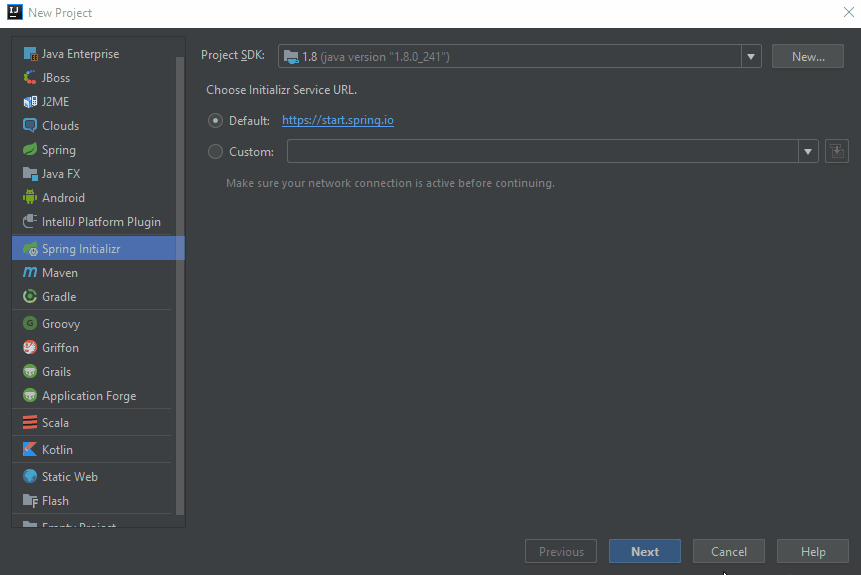
Task: Click the Scala icon
Action: (x=30, y=422)
